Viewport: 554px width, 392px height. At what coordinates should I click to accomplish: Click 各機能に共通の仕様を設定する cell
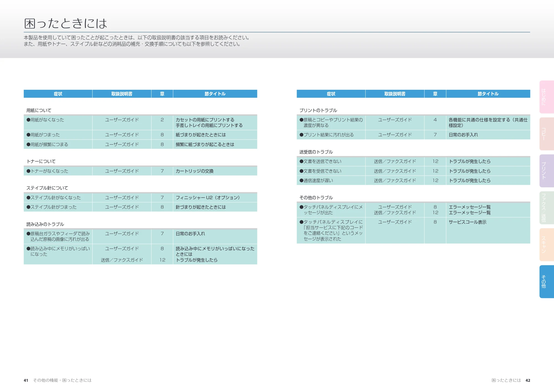[x=488, y=122]
